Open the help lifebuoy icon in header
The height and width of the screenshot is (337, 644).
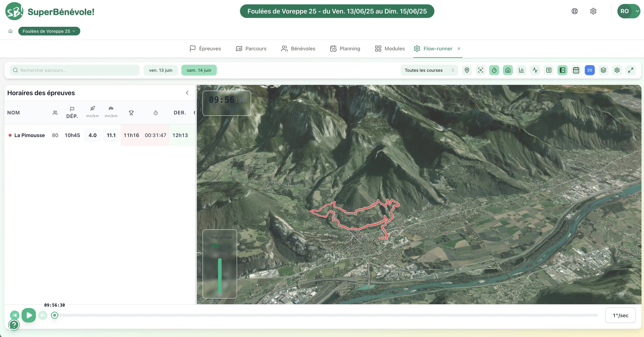(574, 11)
